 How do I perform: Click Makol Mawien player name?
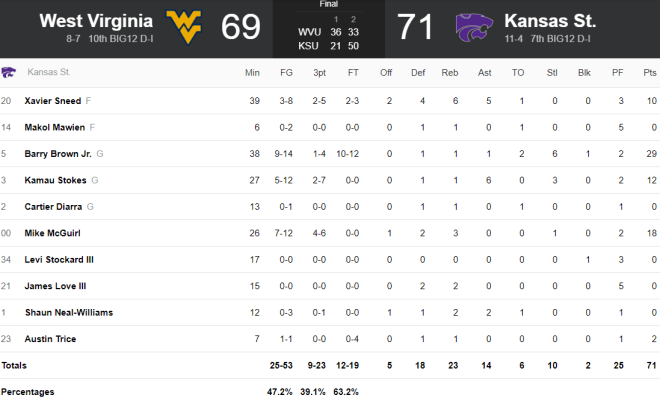(55, 128)
